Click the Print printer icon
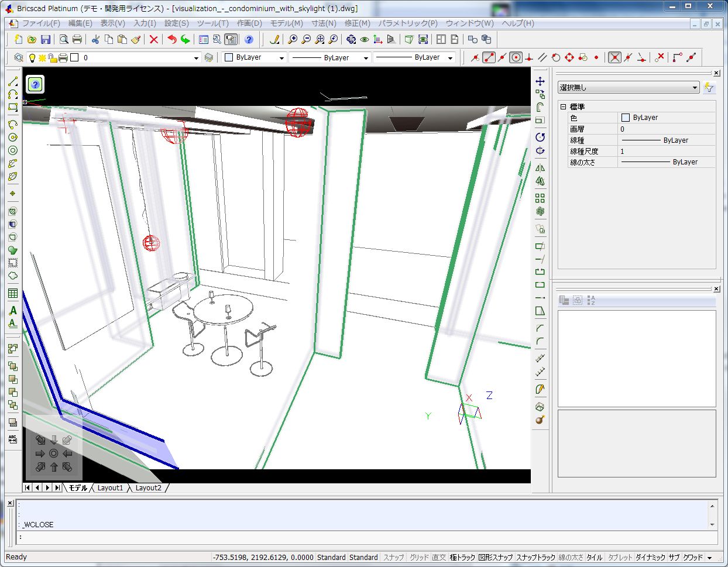The height and width of the screenshot is (567, 728). pyautogui.click(x=77, y=39)
